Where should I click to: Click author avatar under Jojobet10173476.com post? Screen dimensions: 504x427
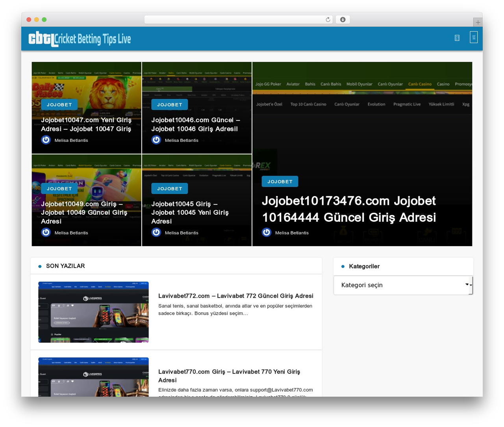(x=267, y=232)
